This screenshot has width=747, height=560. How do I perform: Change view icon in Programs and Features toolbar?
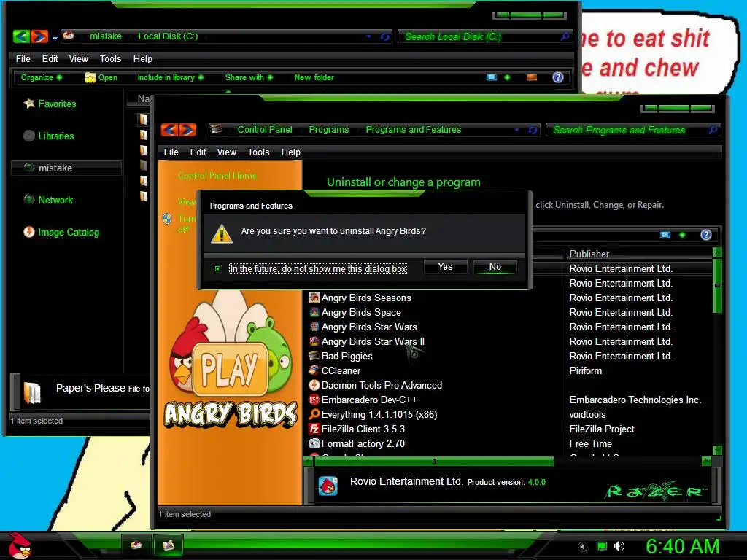click(x=665, y=235)
